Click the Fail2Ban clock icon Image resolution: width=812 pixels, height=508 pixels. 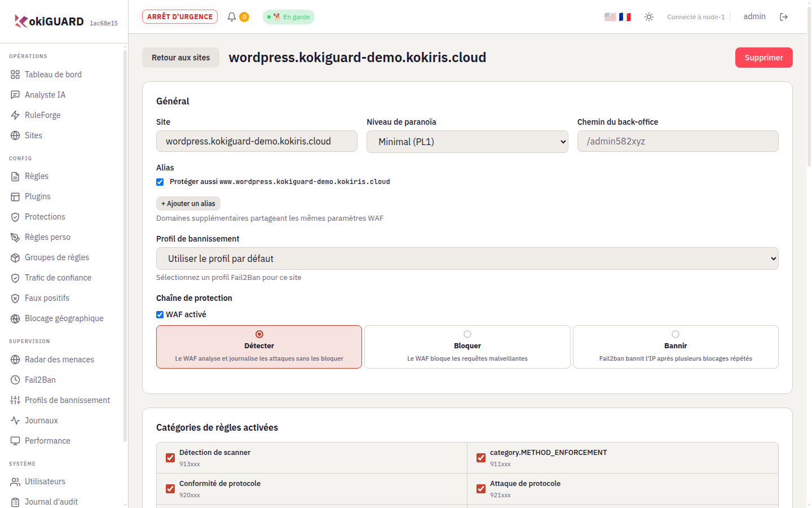click(15, 380)
